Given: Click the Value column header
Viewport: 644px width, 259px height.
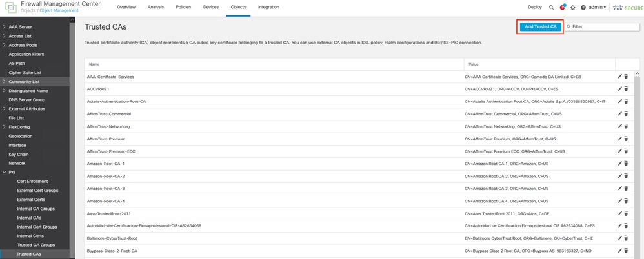Looking at the screenshot, I should click(473, 64).
